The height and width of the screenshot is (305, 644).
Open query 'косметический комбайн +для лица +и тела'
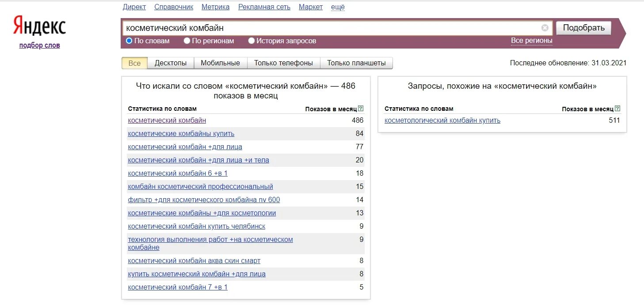(198, 160)
